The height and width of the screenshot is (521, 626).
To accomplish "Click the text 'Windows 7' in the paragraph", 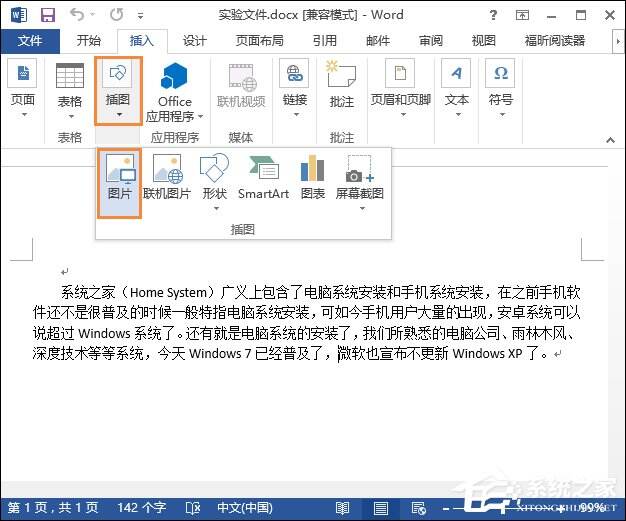I will (220, 353).
